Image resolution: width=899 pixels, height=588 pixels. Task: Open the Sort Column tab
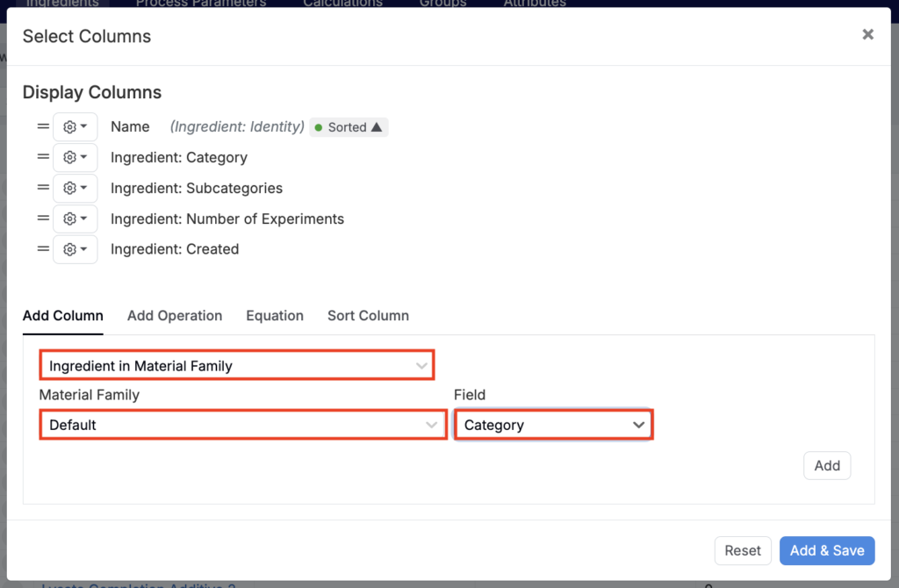point(368,316)
